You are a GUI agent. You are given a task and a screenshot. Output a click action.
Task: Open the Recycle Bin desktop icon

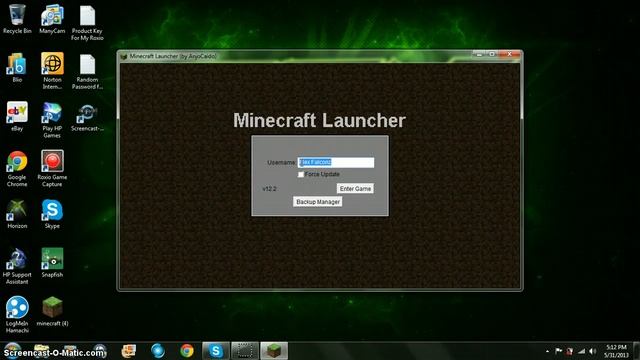17,19
